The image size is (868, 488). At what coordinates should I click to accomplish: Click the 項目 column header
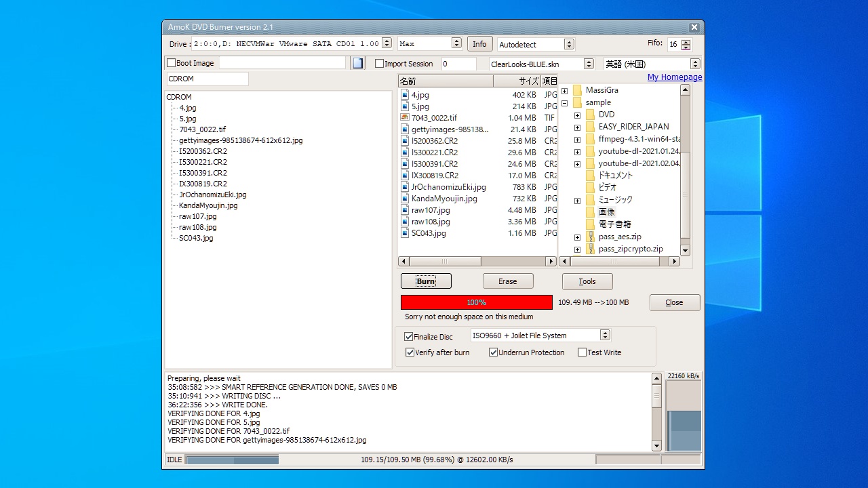pos(549,81)
